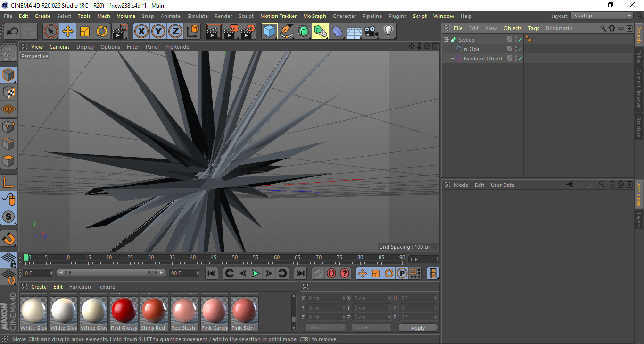This screenshot has height=344, width=644.
Task: Collapse the Sweep object tree
Action: point(446,40)
